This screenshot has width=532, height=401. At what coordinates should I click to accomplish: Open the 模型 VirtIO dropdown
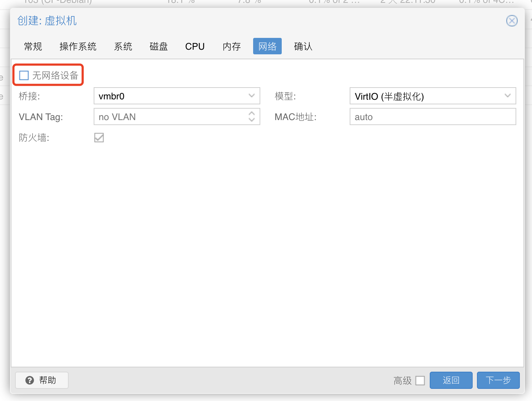pos(508,96)
